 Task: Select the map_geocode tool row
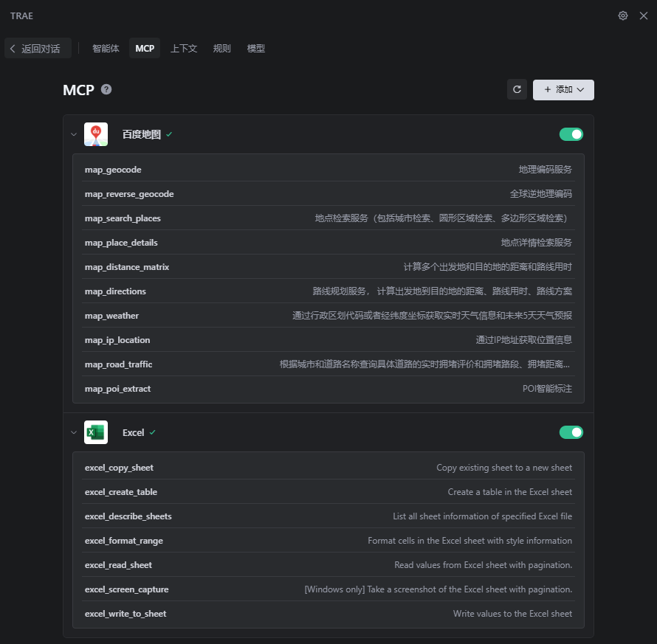click(x=328, y=170)
